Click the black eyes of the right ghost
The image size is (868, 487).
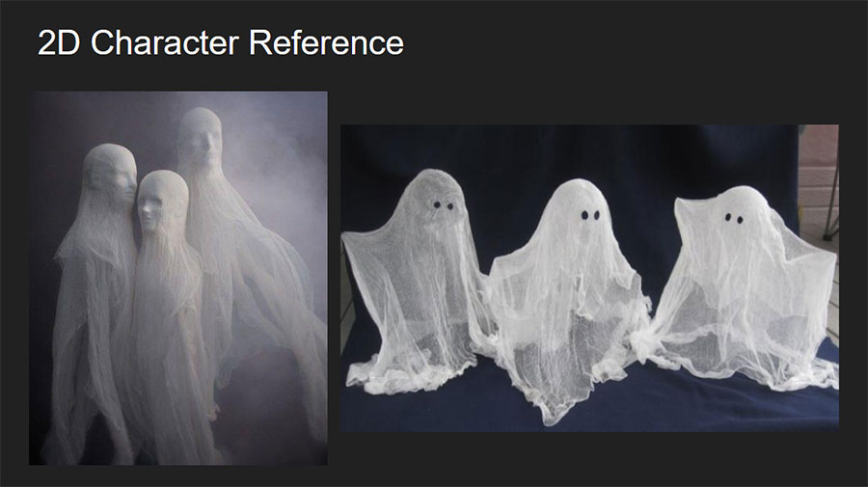click(735, 219)
